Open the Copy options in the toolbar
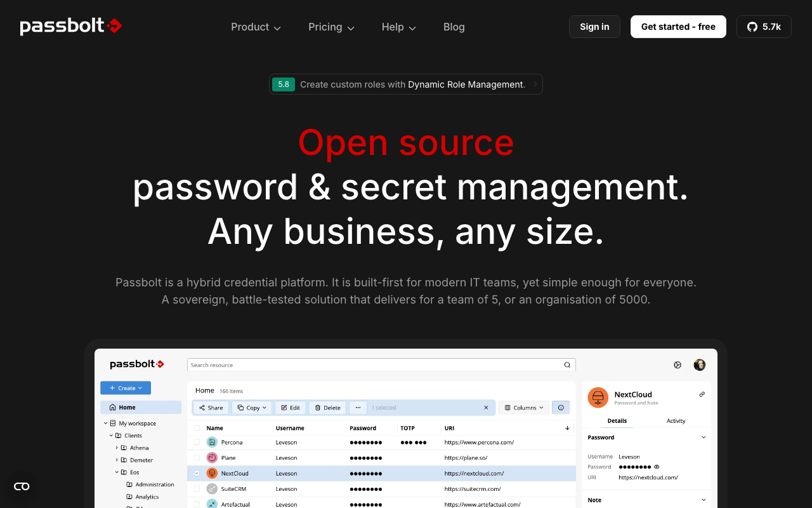The width and height of the screenshot is (812, 508). 252,408
